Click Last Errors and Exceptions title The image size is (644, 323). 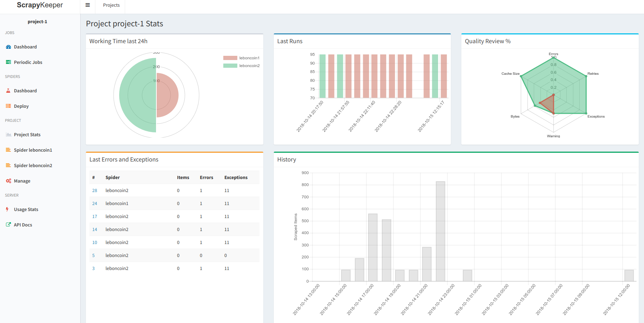click(x=124, y=159)
